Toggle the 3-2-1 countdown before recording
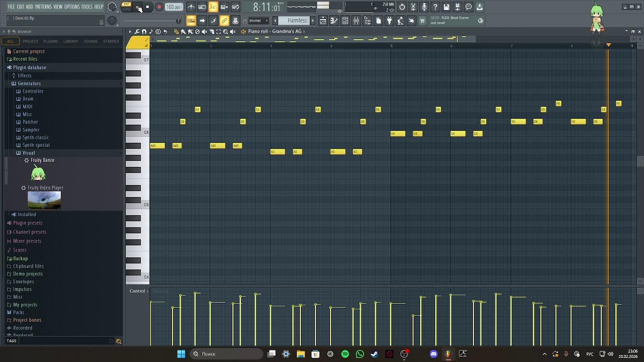 coord(213,7)
